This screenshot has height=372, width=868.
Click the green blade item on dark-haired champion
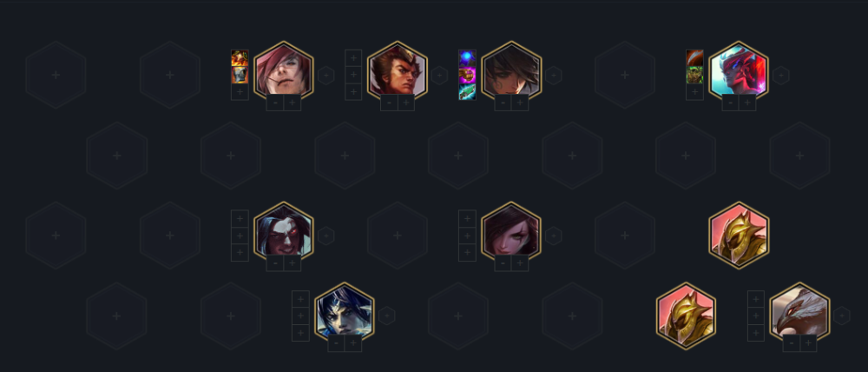[x=467, y=92]
